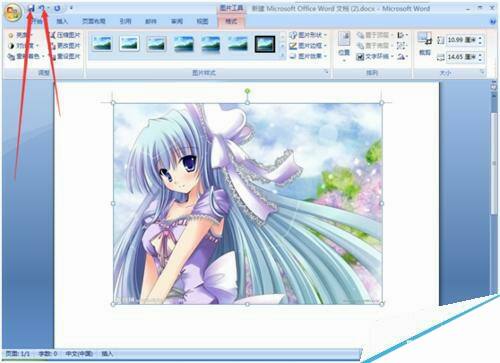
Task: Click the 中文(中国) language indicator
Action: 79,354
